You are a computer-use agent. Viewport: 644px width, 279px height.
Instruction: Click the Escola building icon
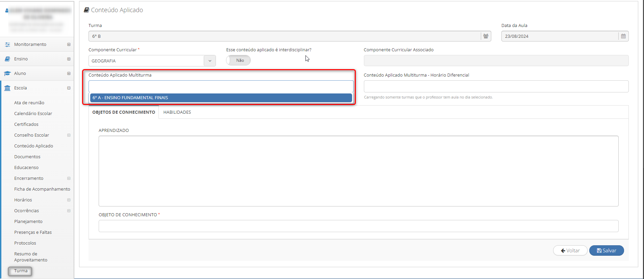(7, 88)
